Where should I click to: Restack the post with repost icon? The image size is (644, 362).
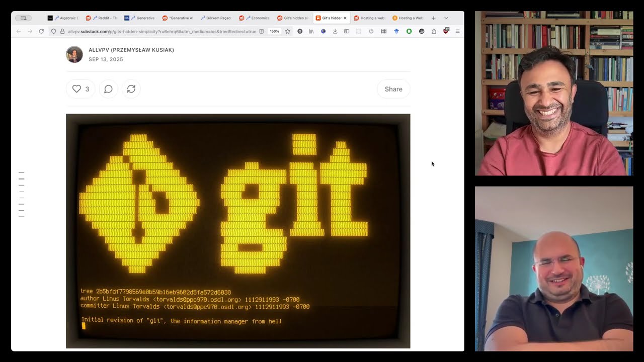[x=131, y=89]
